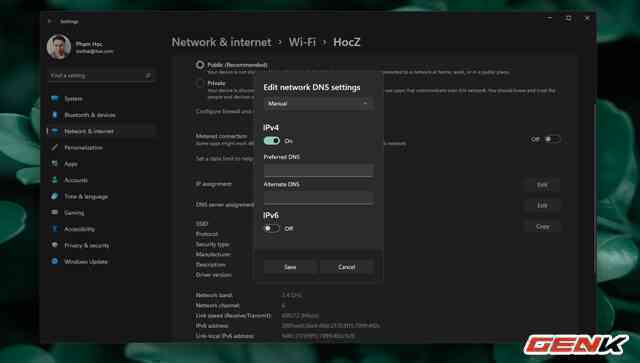Viewport: 640px width, 363px height.
Task: Go to Privacy & security label
Action: pos(87,245)
